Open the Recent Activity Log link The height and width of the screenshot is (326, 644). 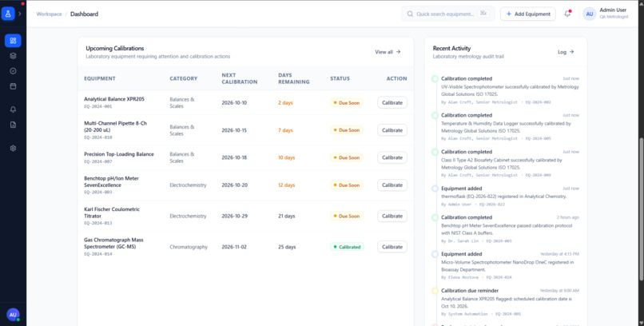point(566,52)
